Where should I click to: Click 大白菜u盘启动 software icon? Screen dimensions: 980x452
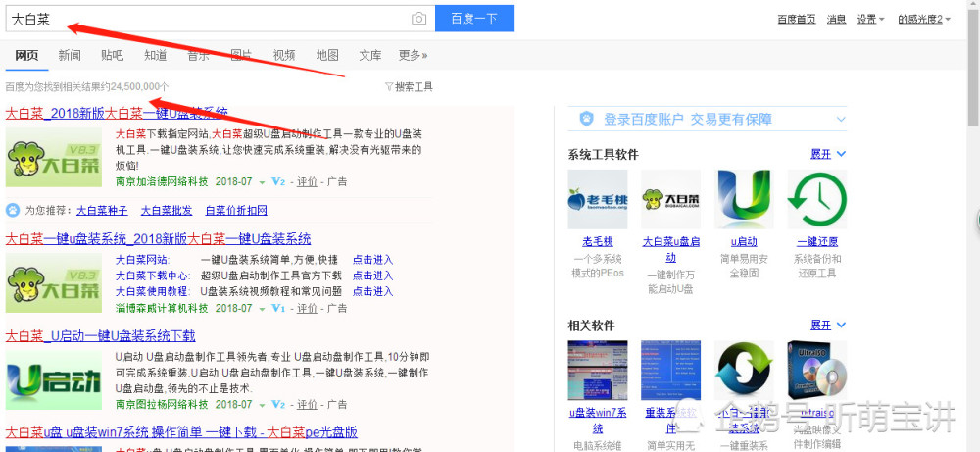coord(670,199)
